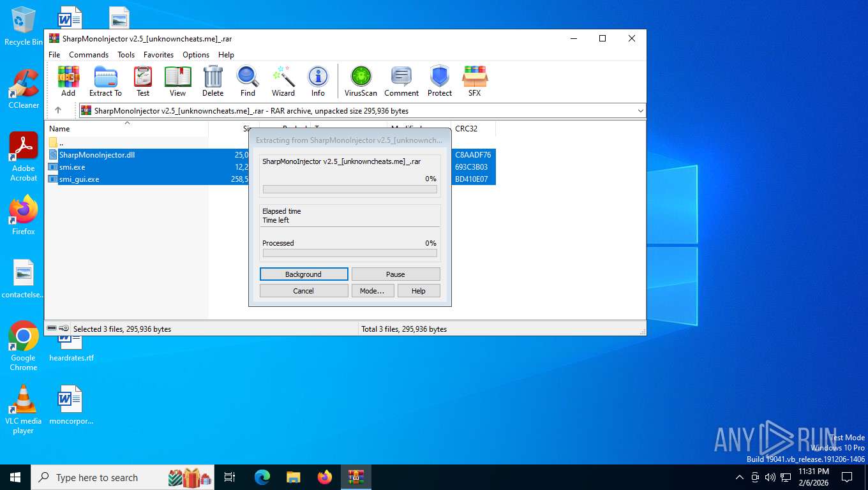Click the Delete trash can icon

(213, 81)
